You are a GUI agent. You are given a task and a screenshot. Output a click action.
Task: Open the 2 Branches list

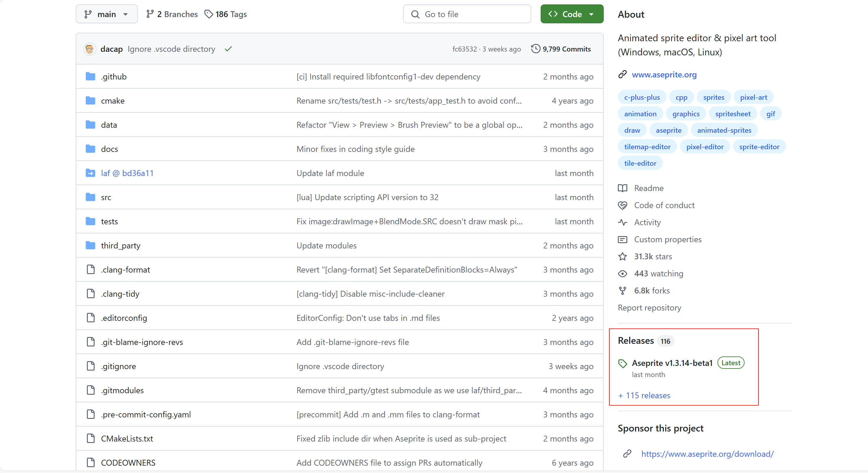(x=172, y=14)
